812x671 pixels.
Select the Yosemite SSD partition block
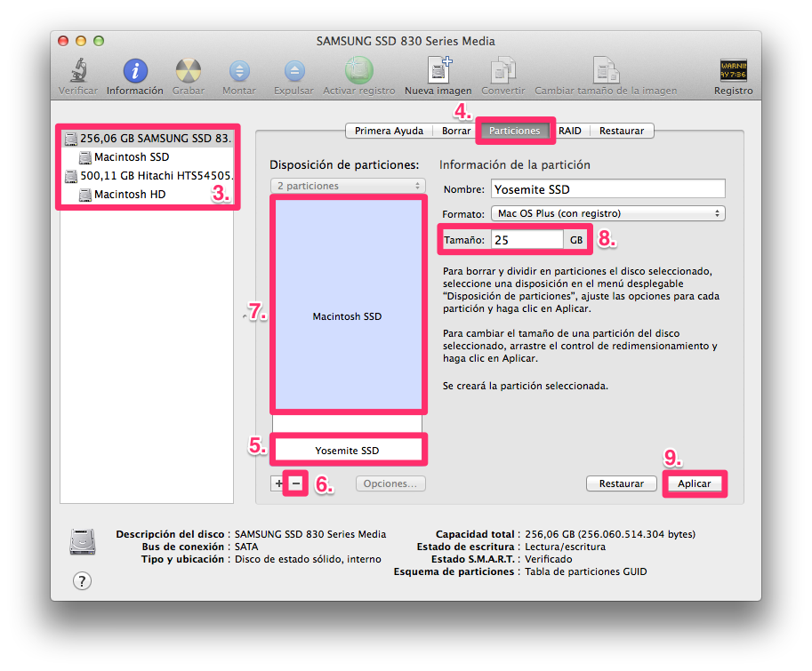[x=348, y=450]
